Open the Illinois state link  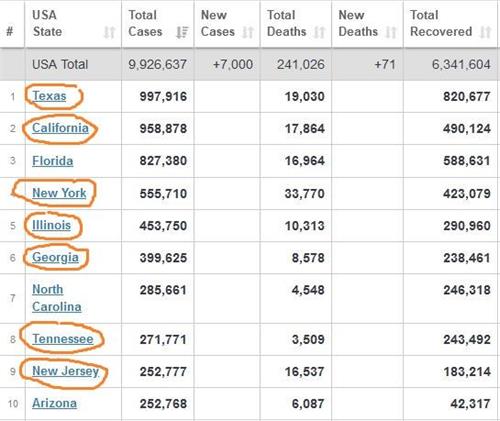(51, 225)
